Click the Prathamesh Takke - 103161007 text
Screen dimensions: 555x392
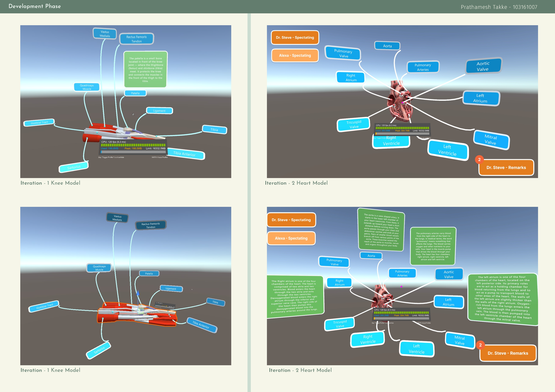[x=499, y=7]
